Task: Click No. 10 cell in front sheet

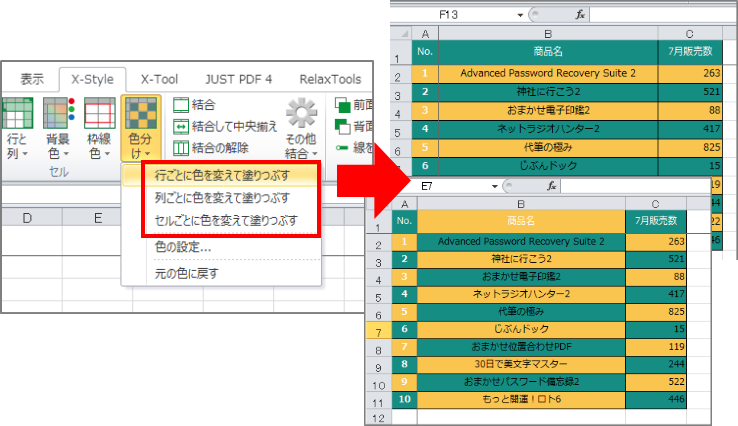Action: (404, 400)
